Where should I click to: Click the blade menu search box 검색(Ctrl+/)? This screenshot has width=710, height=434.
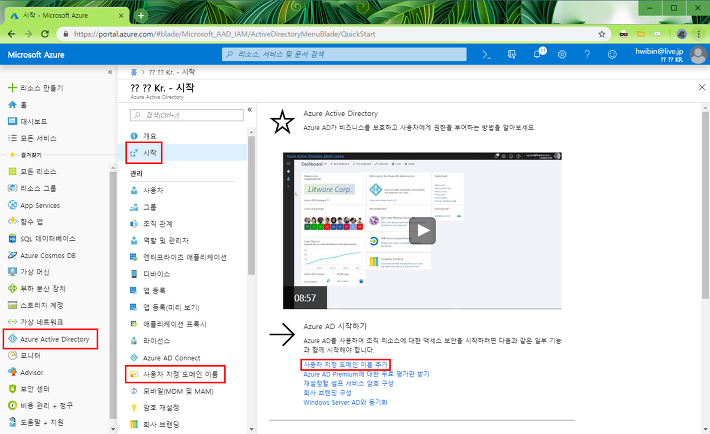point(187,115)
